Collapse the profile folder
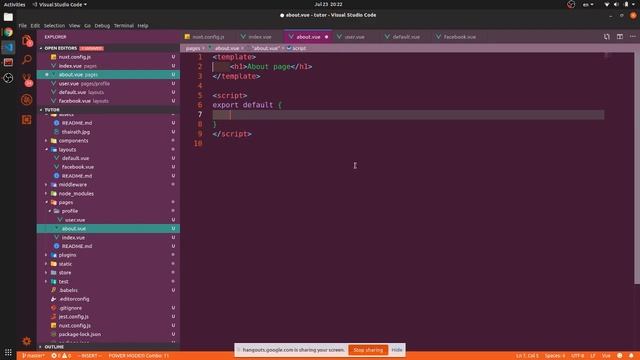640x360 pixels. pos(69,211)
